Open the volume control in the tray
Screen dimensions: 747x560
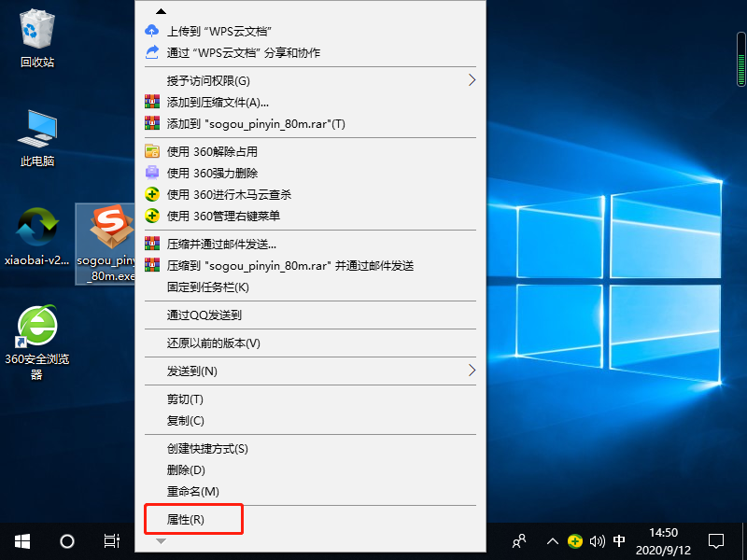tap(598, 541)
